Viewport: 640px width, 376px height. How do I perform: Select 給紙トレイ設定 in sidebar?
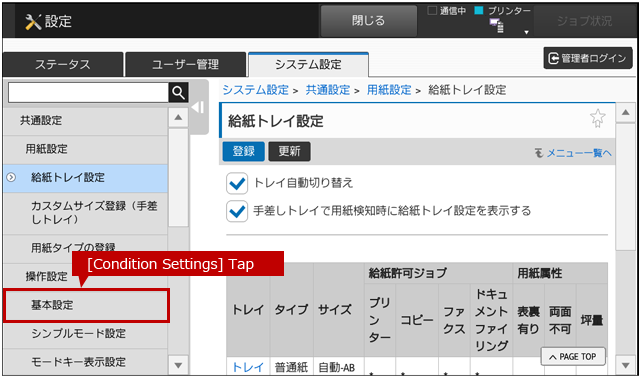point(85,178)
